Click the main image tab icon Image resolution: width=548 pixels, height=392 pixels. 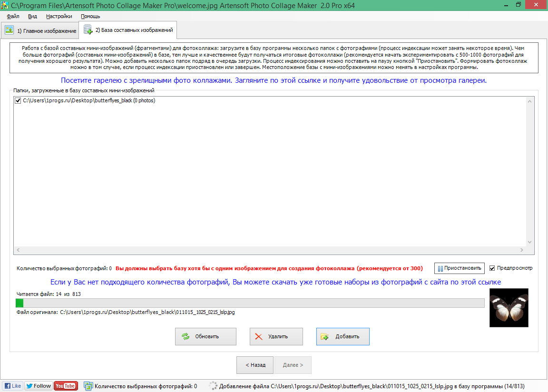click(x=9, y=30)
